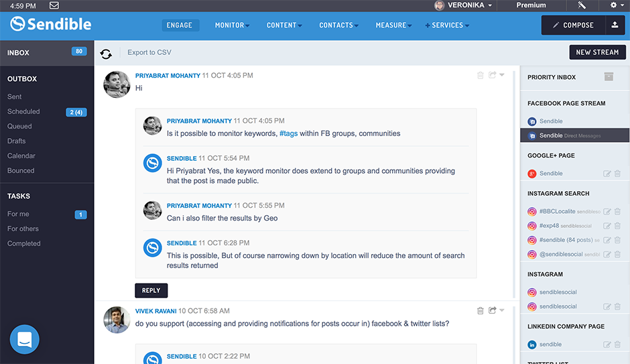Edit the @sendiblesocial Instagram search
Viewport: 630px width, 364px height.
(x=607, y=254)
